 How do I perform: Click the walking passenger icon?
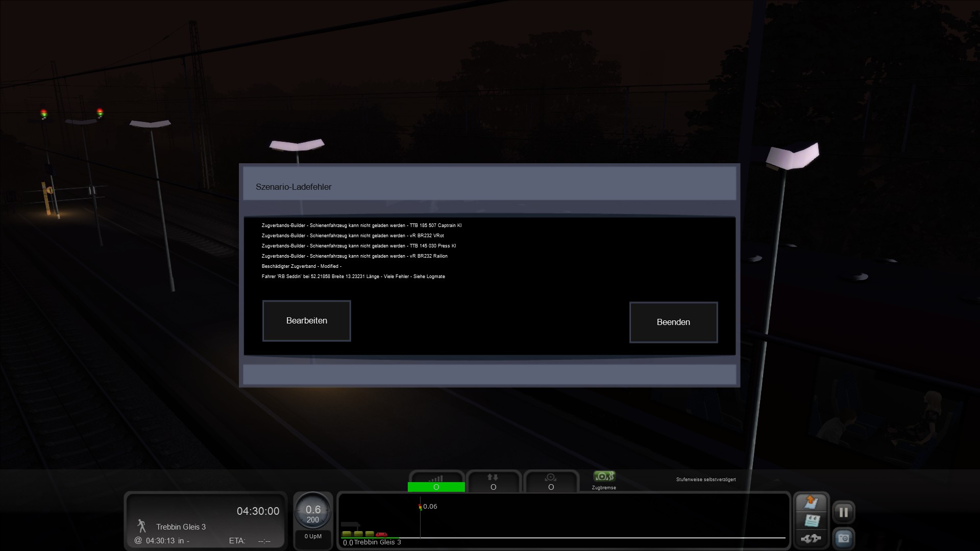click(141, 526)
